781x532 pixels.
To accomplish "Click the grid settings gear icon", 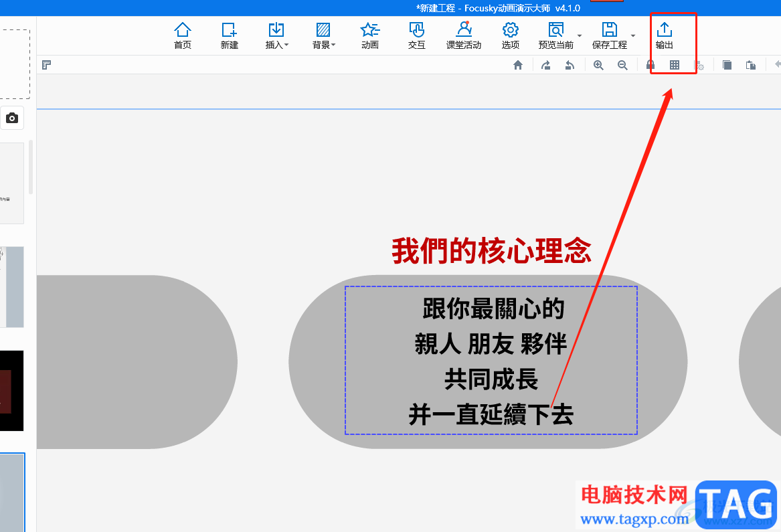I will (699, 66).
